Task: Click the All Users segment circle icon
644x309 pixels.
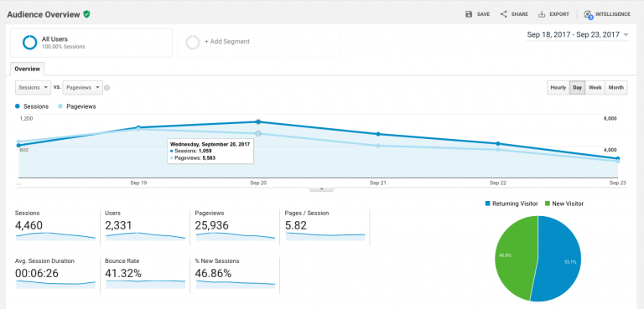Action: 29,42
